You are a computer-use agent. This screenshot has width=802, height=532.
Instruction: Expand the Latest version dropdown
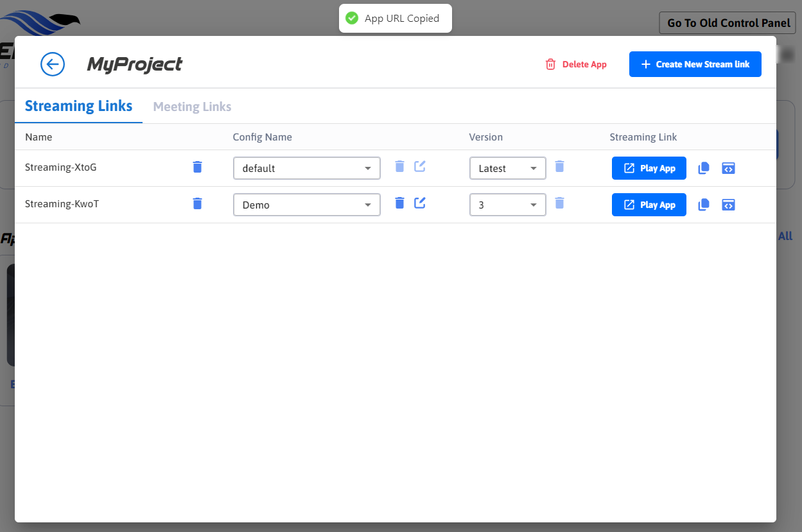(x=507, y=168)
